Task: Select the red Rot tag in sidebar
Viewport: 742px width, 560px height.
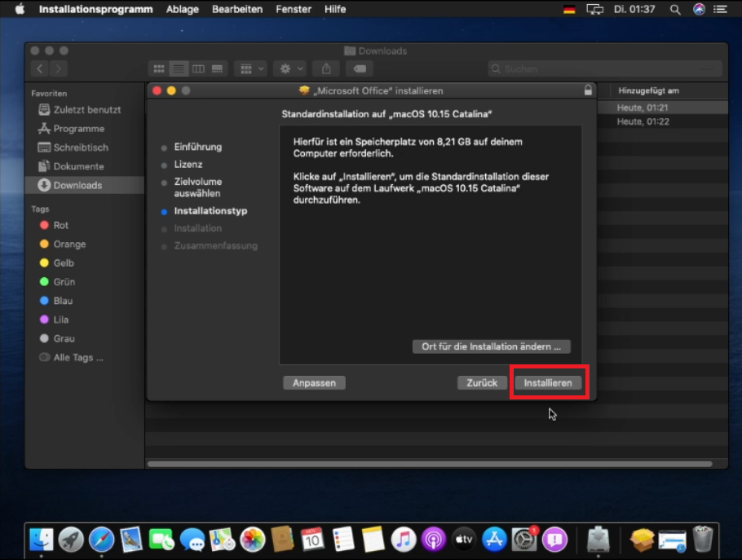Action: coord(60,225)
